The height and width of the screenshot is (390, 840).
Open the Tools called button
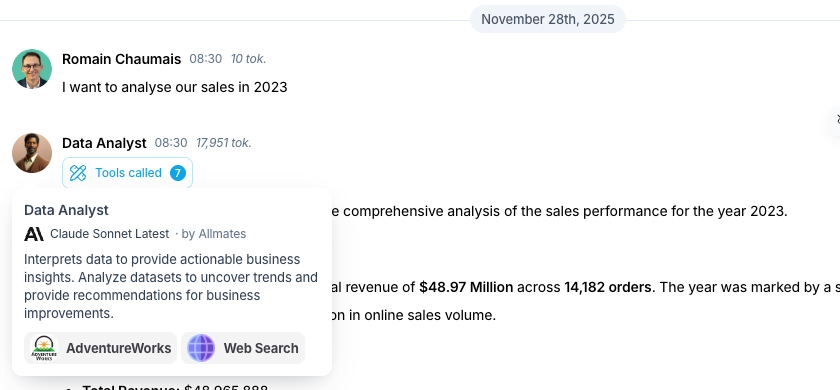click(x=128, y=173)
